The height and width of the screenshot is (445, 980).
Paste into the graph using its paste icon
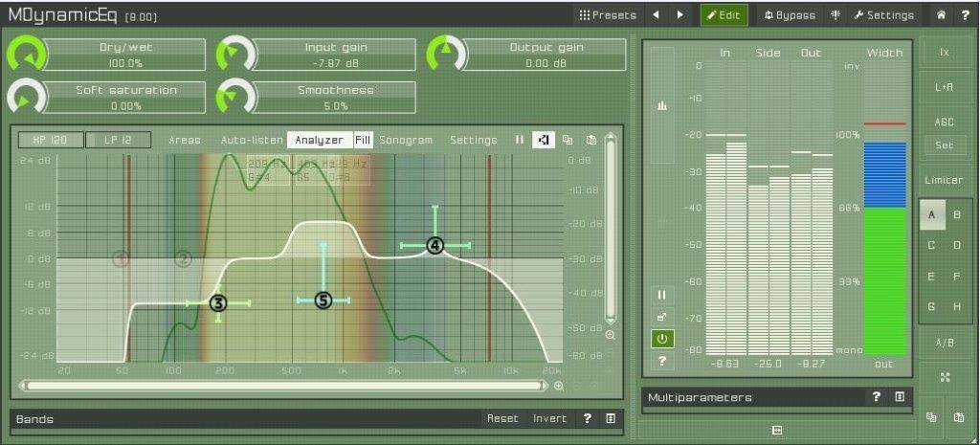pyautogui.click(x=591, y=140)
